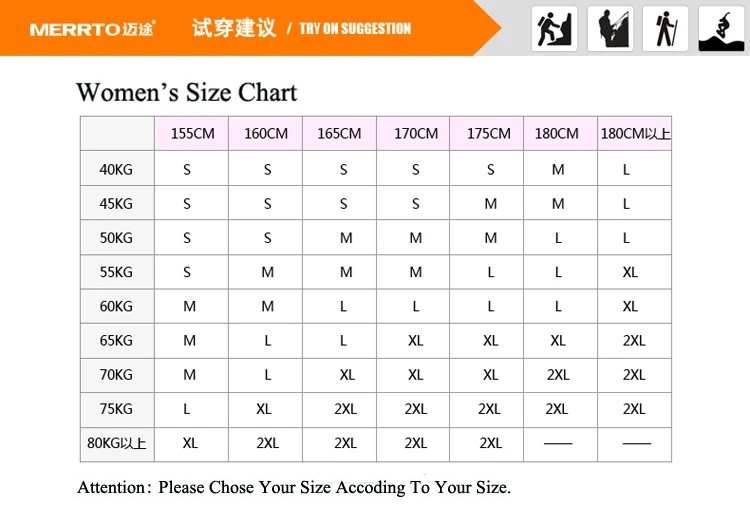Click the XL cell at 65KG and 170CM

(x=415, y=340)
